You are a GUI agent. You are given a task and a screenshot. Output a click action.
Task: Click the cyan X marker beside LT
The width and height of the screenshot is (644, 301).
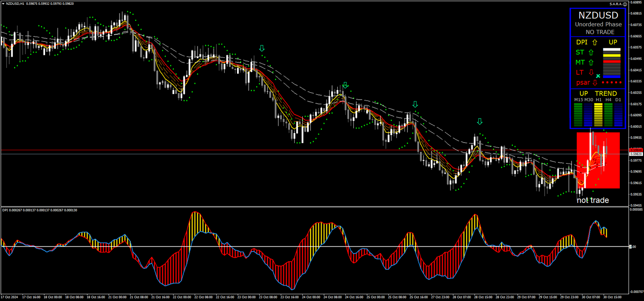[x=598, y=76]
